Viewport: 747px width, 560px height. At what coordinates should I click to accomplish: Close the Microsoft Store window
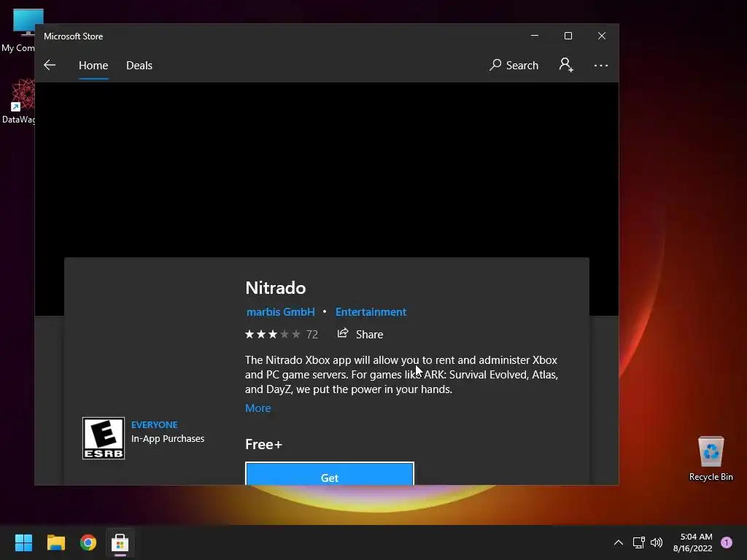(602, 36)
